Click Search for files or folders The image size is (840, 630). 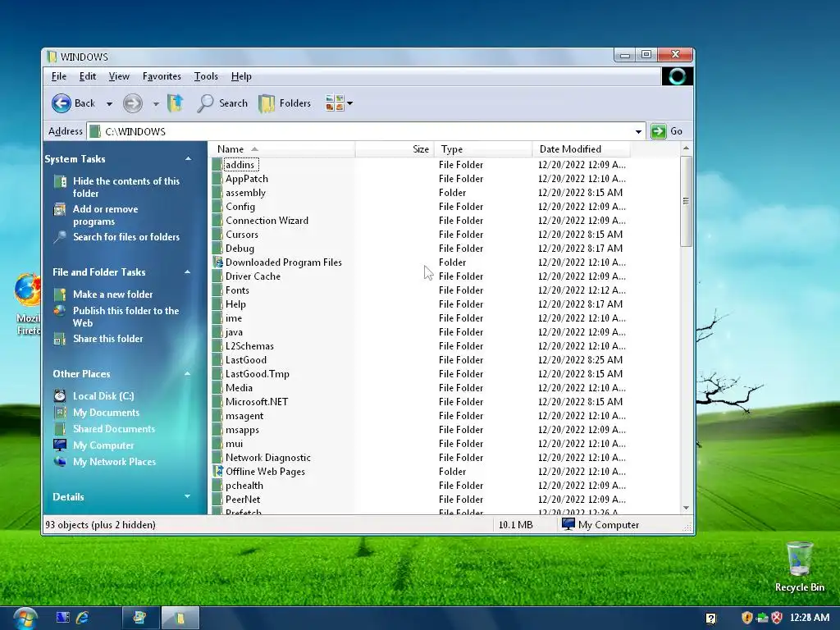tap(126, 237)
